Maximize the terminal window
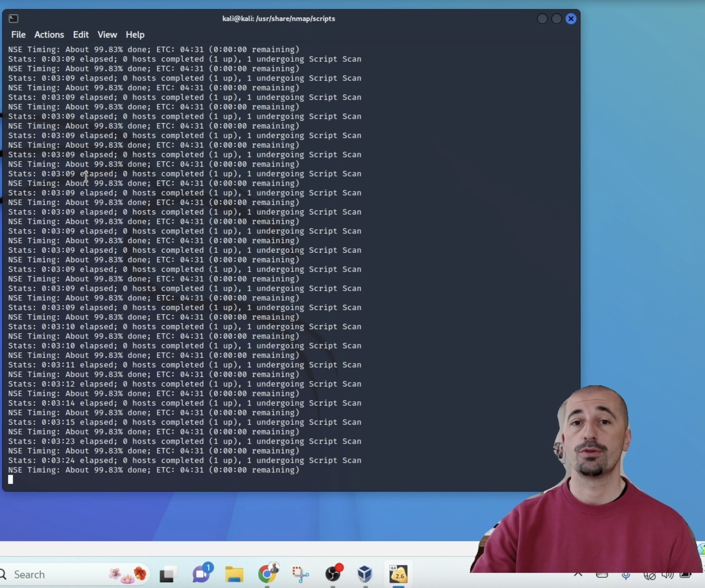The width and height of the screenshot is (705, 588). coord(556,19)
